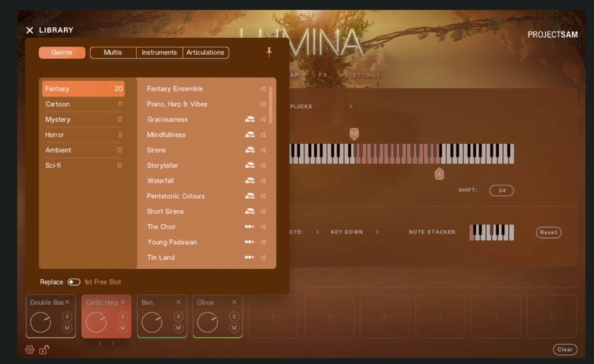This screenshot has width=594, height=364.
Task: Mute the Oboe slot
Action: (234, 328)
